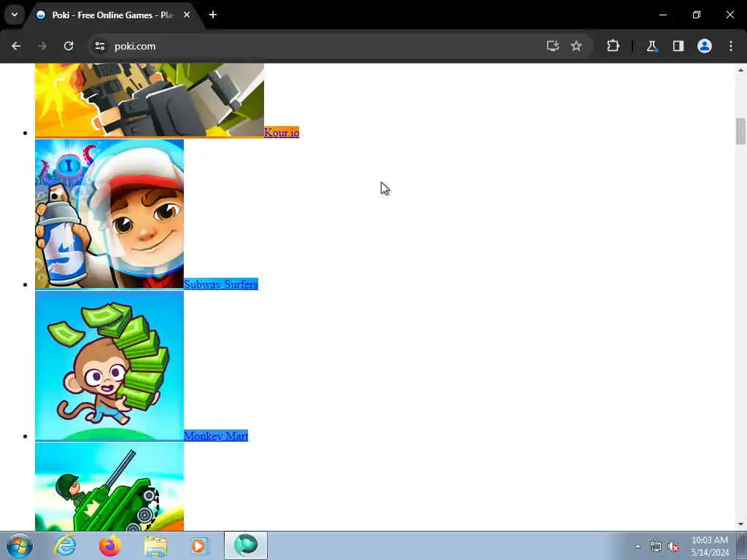
Task: Click the forward navigation arrow
Action: 42,46
